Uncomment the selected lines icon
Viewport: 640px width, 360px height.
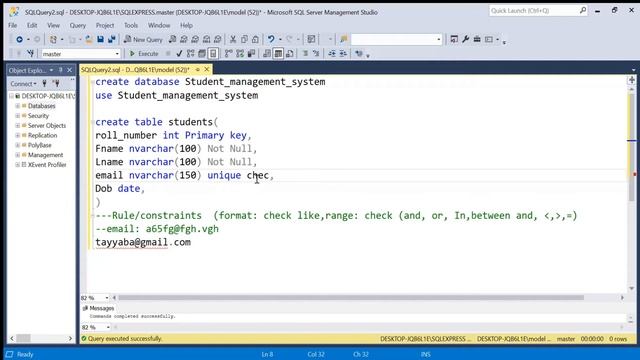(x=316, y=53)
